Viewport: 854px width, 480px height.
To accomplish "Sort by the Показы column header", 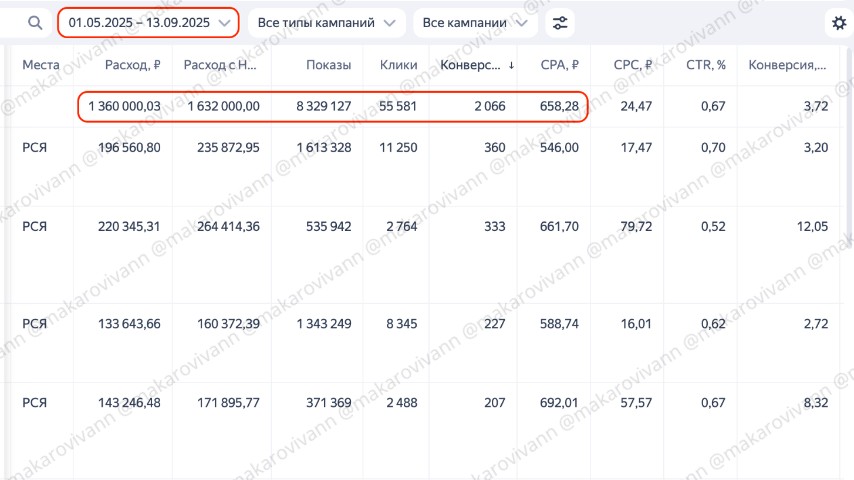I will [330, 65].
